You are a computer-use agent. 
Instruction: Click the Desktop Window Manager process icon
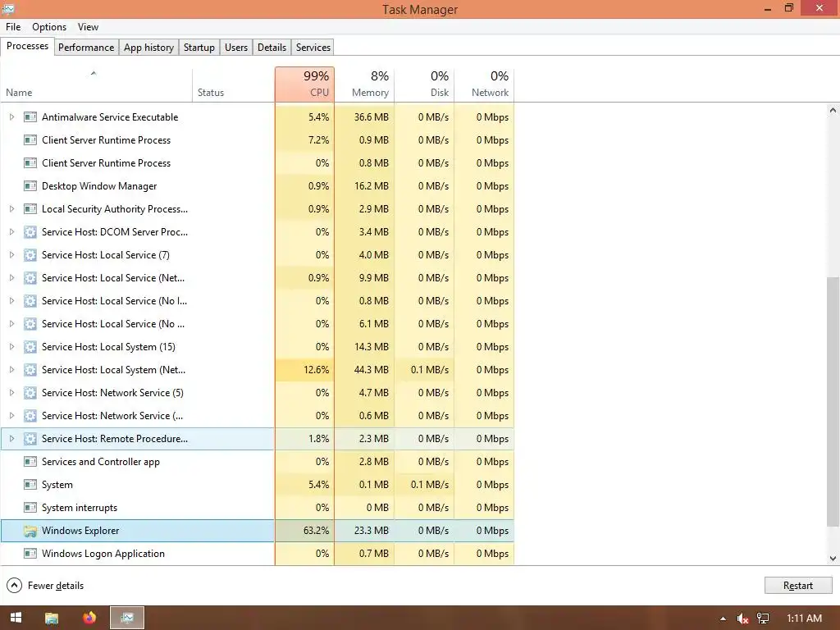30,186
